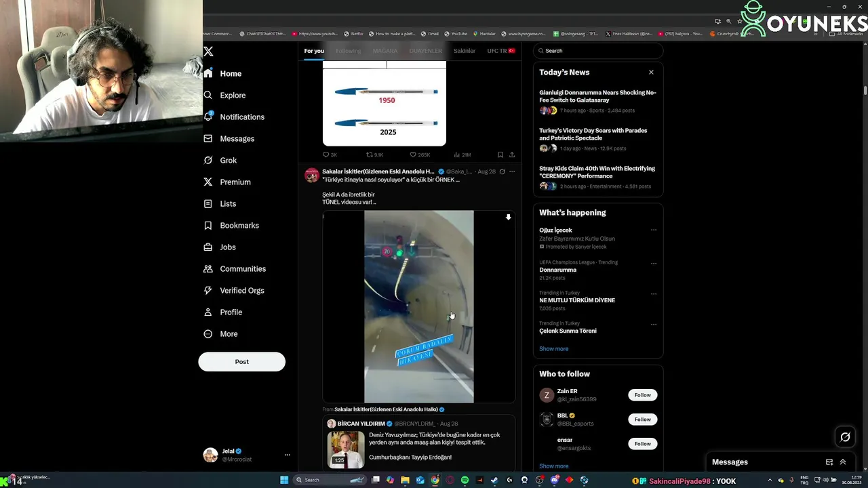Viewport: 868px width, 488px height.
Task: Expand the Messages drawer with the double chevron
Action: (843, 462)
